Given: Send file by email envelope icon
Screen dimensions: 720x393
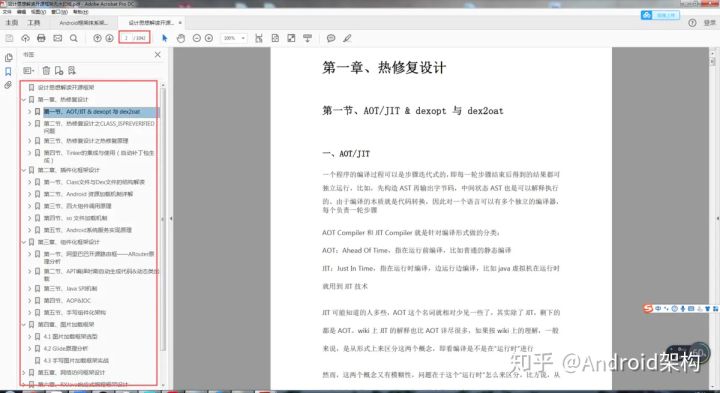Looking at the screenshot, I should click(57, 39).
